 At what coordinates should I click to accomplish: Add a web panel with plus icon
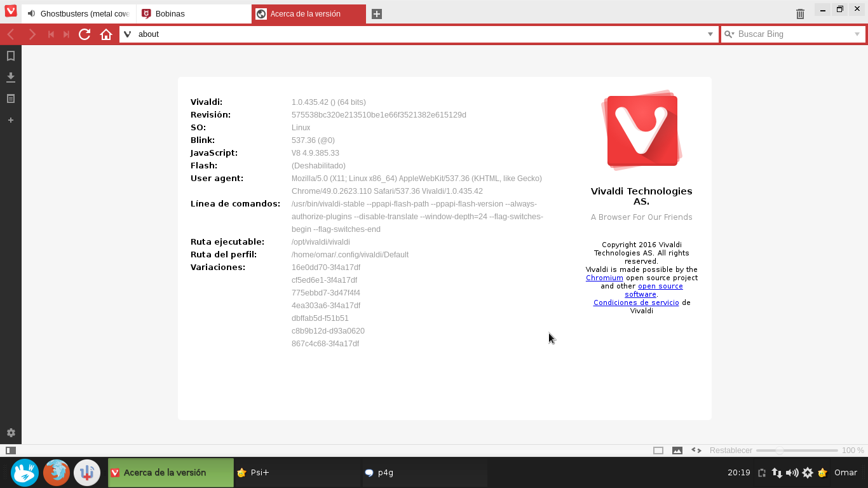11,120
